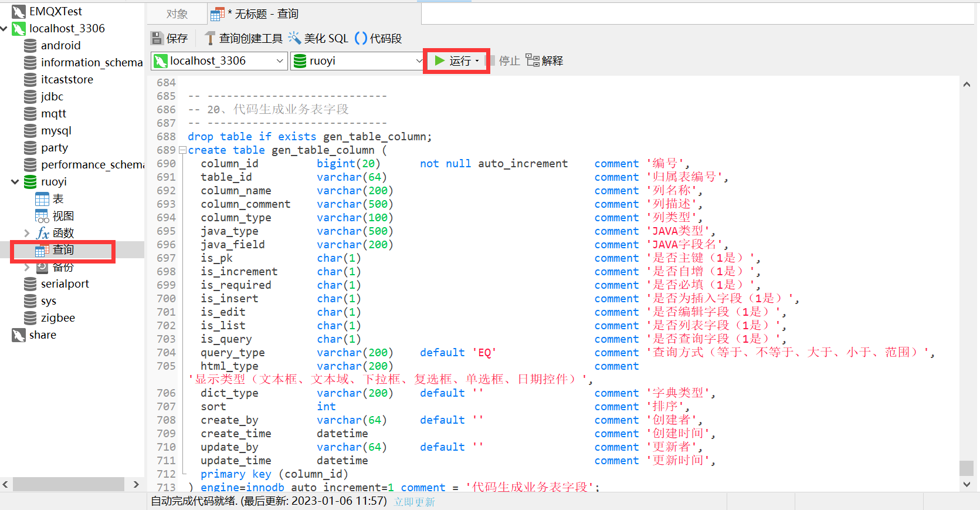This screenshot has width=980, height=510.
Task: Open the 查询创建工具 query builder
Action: pos(243,38)
